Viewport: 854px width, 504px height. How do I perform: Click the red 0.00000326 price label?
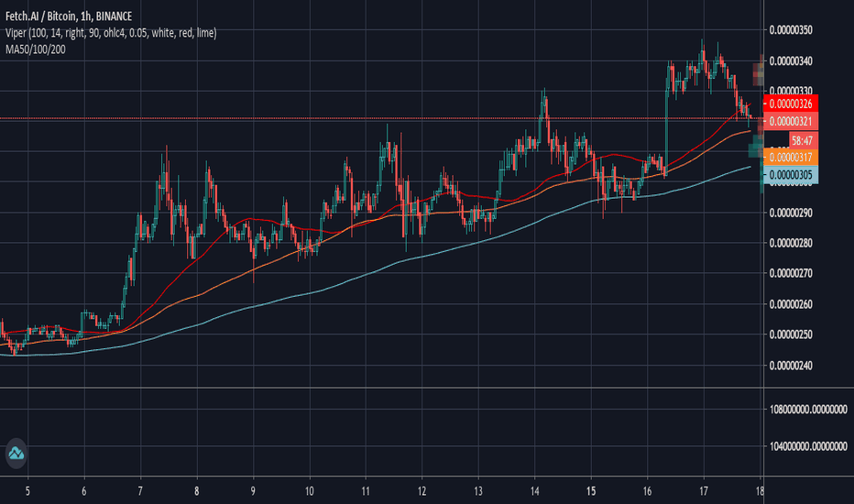click(791, 104)
